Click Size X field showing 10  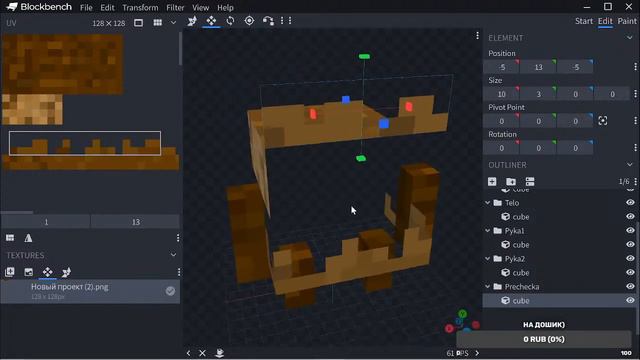(x=502, y=94)
